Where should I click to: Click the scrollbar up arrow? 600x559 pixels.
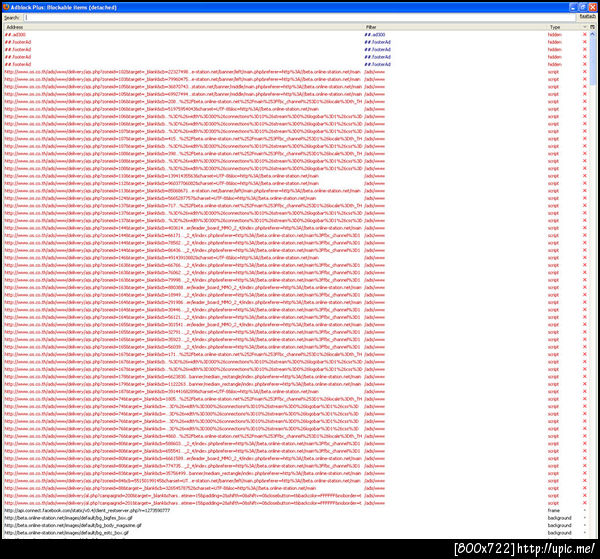point(592,34)
